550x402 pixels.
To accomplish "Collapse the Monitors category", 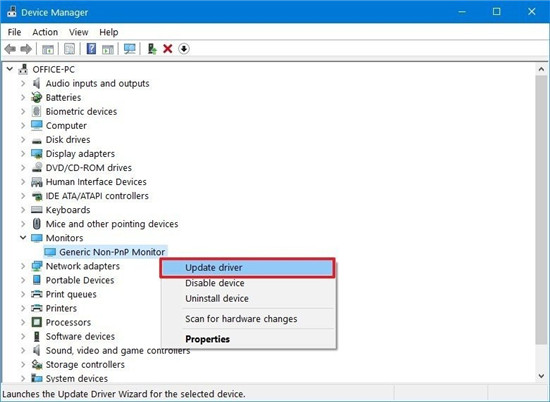I will 23,237.
